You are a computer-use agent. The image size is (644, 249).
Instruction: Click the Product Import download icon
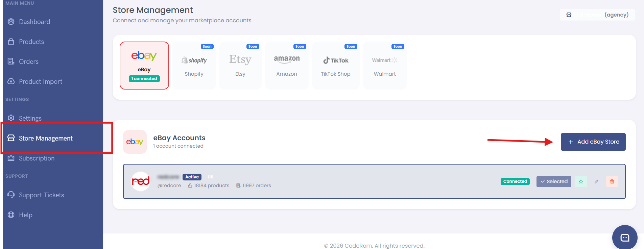[11, 81]
